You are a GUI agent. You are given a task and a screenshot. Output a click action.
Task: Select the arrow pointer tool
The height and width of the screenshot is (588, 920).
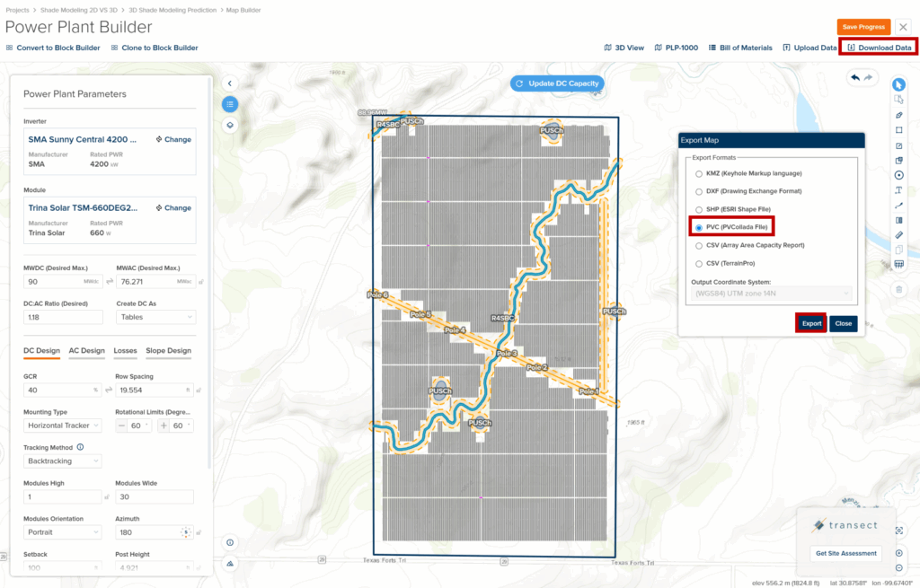898,84
